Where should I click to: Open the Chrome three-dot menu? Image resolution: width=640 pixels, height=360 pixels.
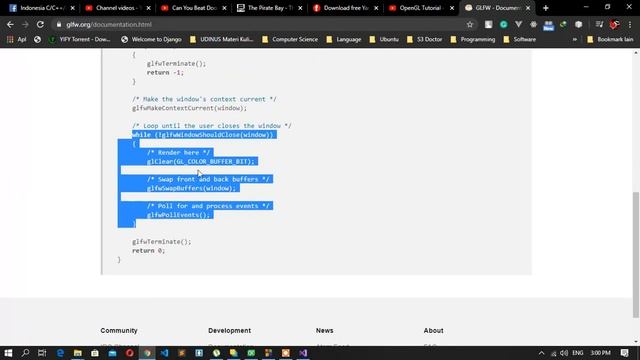[630, 24]
